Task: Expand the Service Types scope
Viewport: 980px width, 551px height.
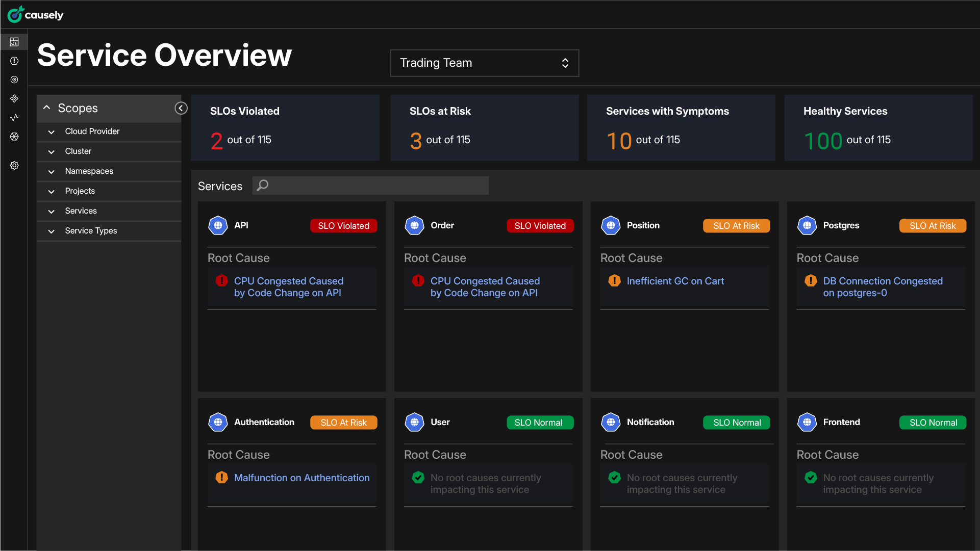Action: pyautogui.click(x=91, y=231)
